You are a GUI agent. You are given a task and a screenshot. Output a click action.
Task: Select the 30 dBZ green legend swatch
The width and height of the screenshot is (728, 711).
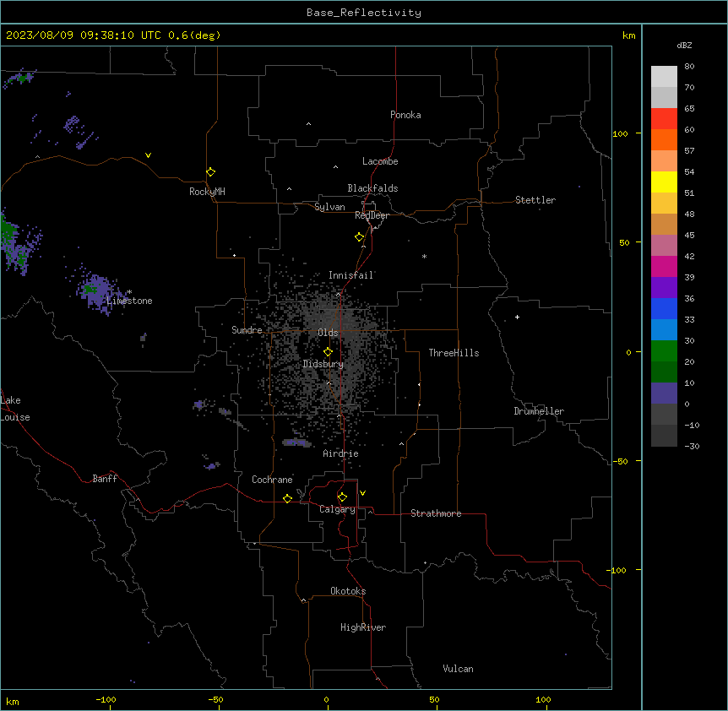coord(664,351)
